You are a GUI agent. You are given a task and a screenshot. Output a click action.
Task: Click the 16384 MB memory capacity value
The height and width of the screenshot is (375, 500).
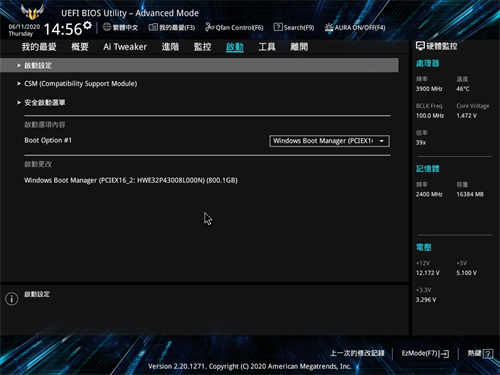pos(470,194)
